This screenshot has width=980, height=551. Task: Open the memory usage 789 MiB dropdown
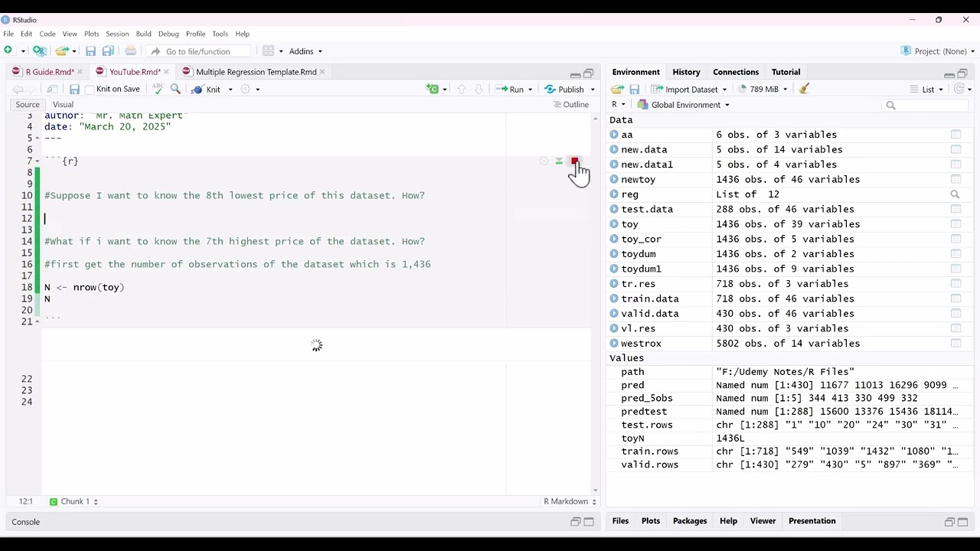click(x=763, y=90)
